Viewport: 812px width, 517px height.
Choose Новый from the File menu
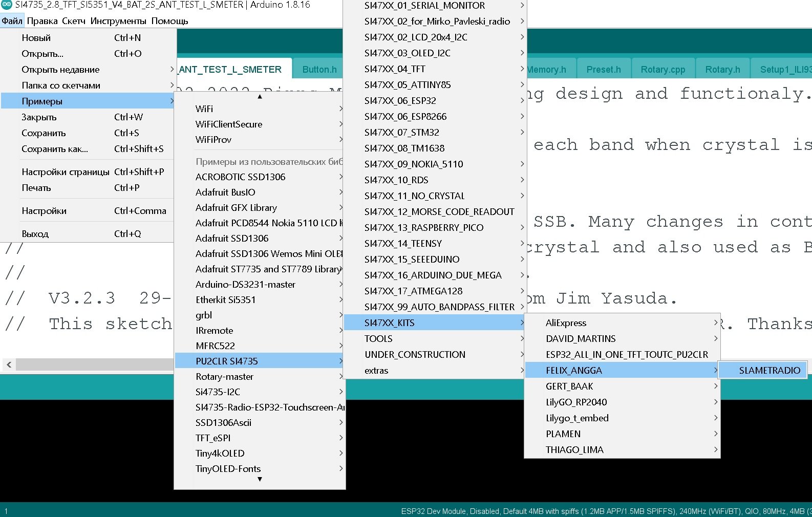pyautogui.click(x=88, y=37)
